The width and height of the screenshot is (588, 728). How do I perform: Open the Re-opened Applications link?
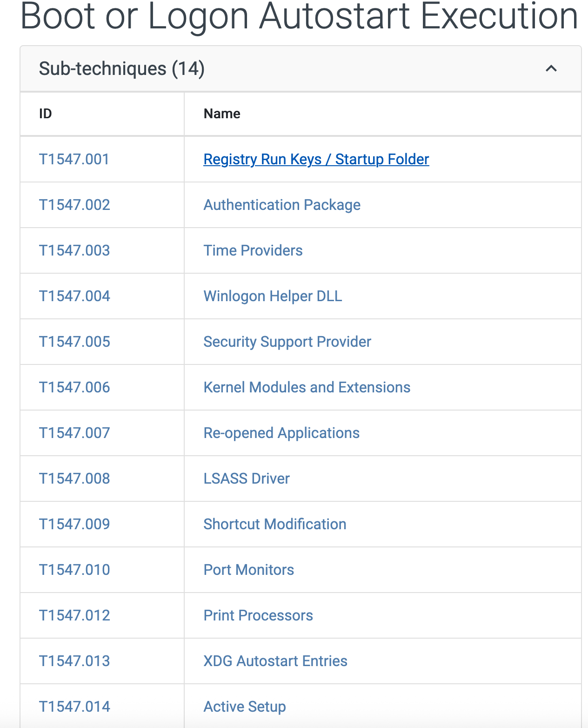(281, 433)
